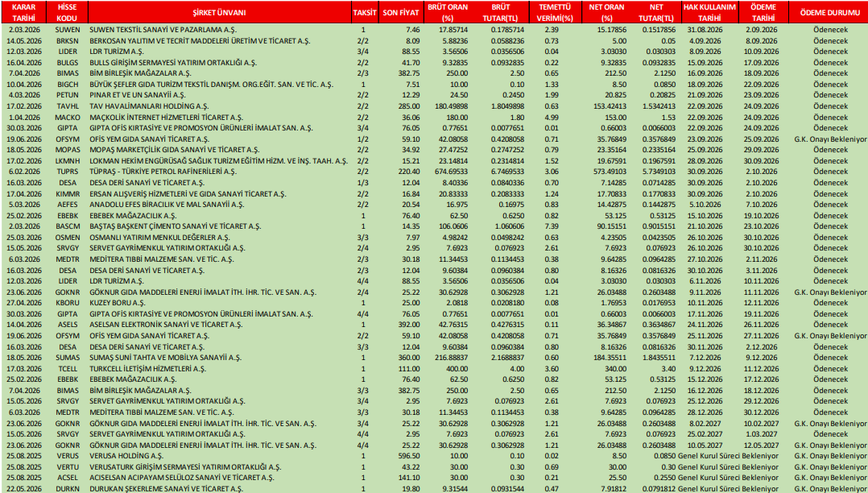
Task: Select the SUMAS code cell
Action: click(68, 358)
